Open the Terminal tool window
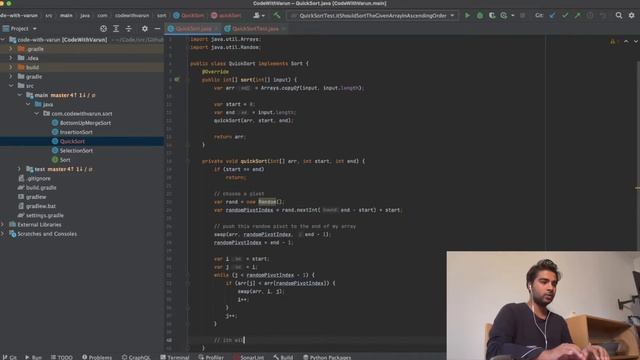 (175, 357)
